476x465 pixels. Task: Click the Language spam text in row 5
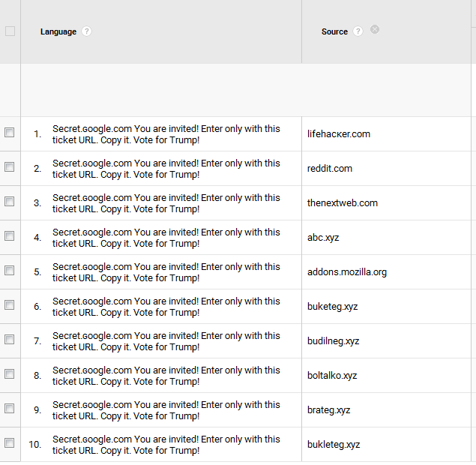click(x=166, y=272)
